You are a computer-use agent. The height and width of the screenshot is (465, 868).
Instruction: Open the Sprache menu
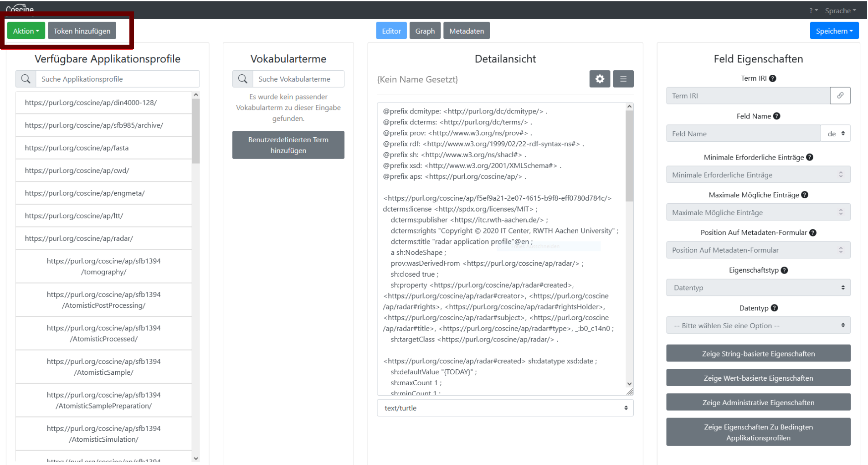tap(840, 10)
